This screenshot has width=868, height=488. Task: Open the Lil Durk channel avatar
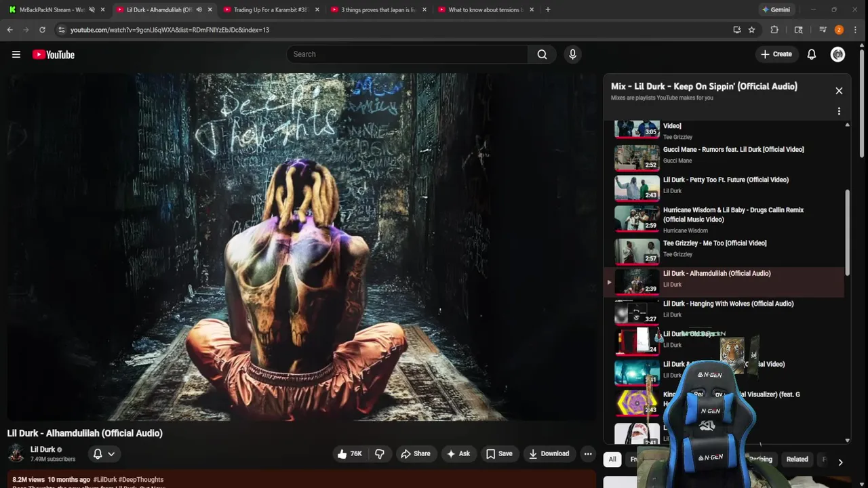point(16,453)
